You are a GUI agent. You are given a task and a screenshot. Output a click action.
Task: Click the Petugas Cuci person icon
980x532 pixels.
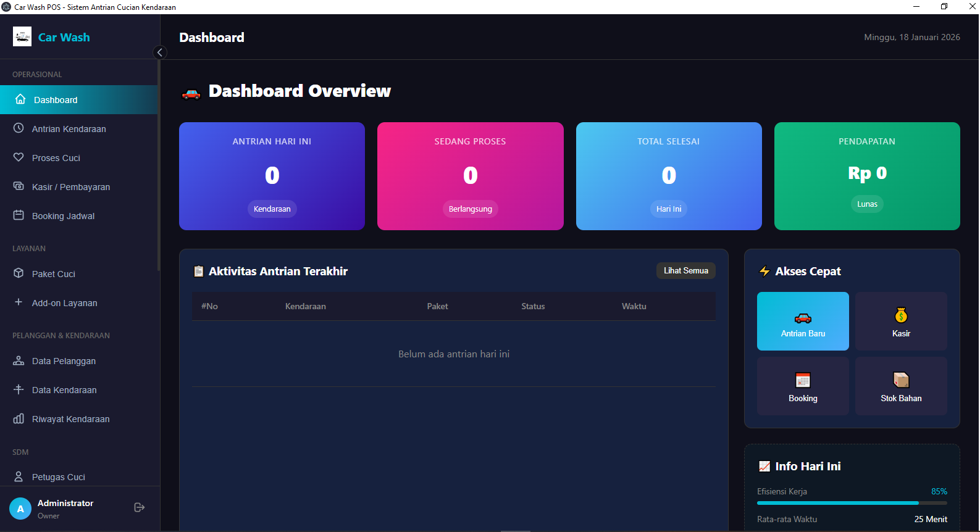coord(19,476)
